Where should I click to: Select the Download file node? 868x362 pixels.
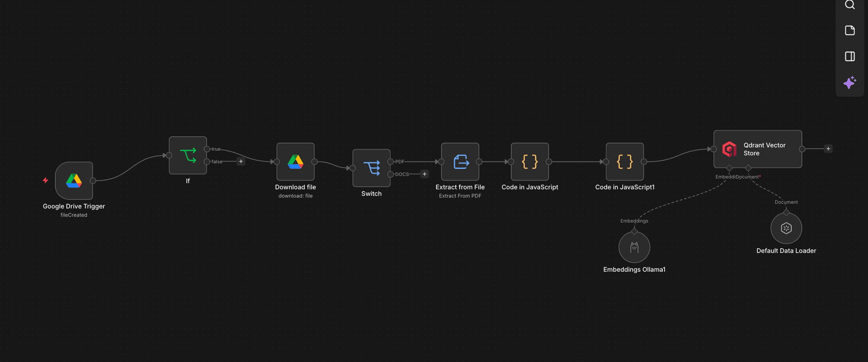(296, 161)
